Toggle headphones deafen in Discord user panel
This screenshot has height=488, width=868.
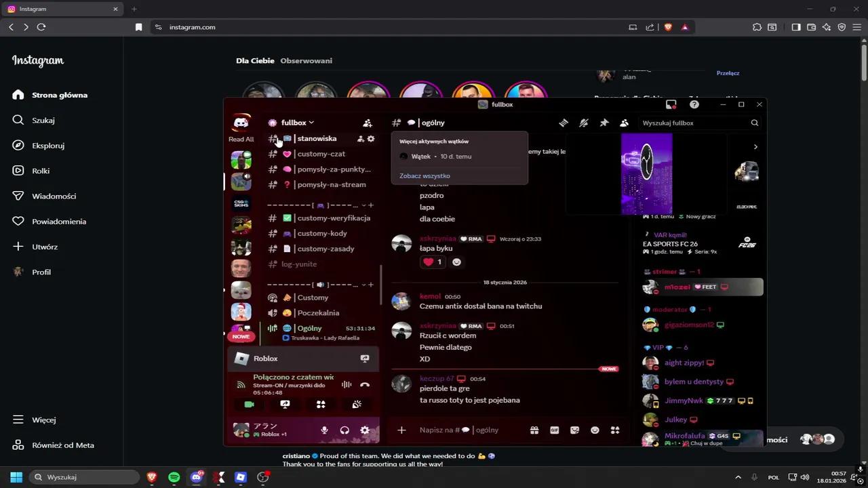click(344, 430)
